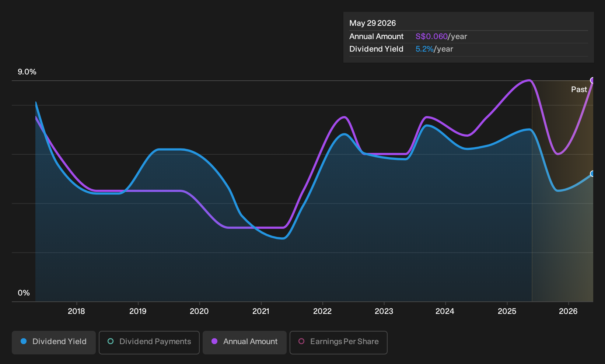
Task: Click the pink Earnings Per Share circle
Action: pyautogui.click(x=301, y=341)
